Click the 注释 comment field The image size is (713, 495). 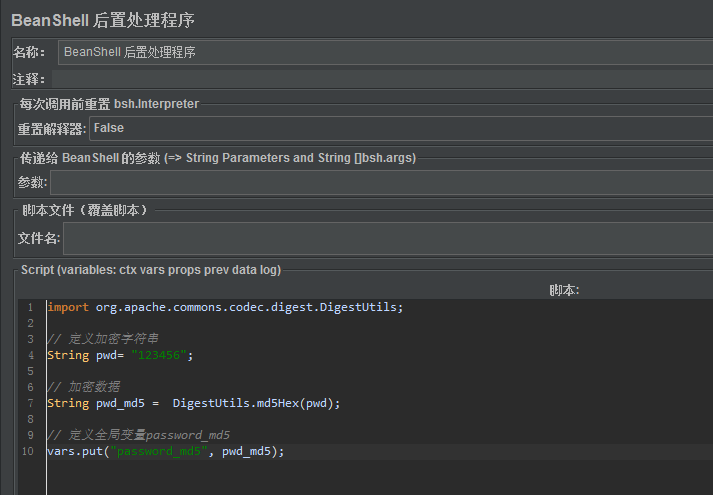pyautogui.click(x=382, y=79)
